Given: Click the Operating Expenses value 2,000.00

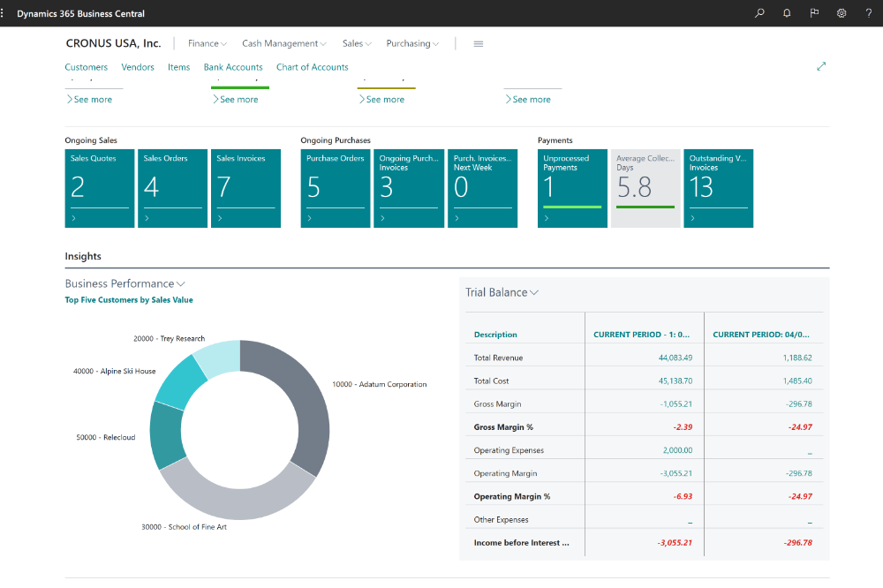Looking at the screenshot, I should 677,450.
